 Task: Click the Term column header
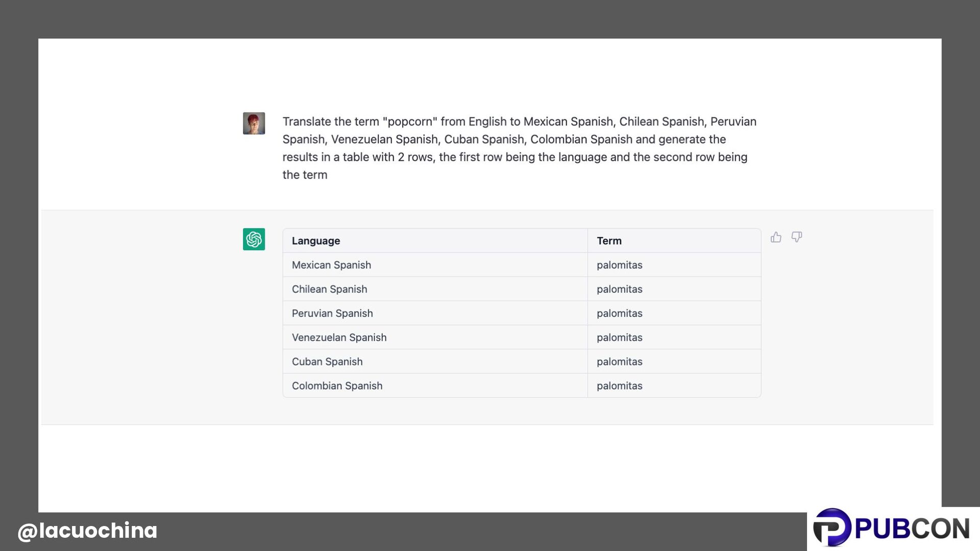click(x=609, y=241)
